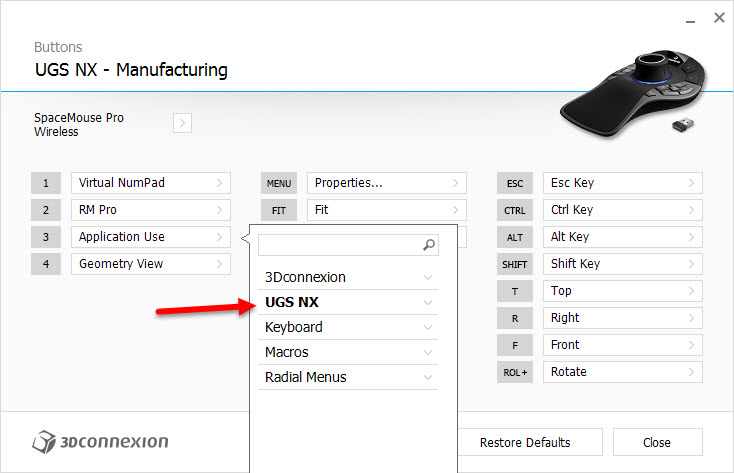Expand the 3Dconnexion category

point(348,277)
